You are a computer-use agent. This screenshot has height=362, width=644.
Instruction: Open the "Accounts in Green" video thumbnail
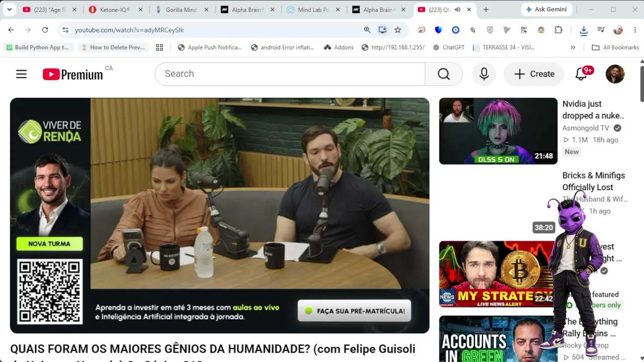point(498,339)
